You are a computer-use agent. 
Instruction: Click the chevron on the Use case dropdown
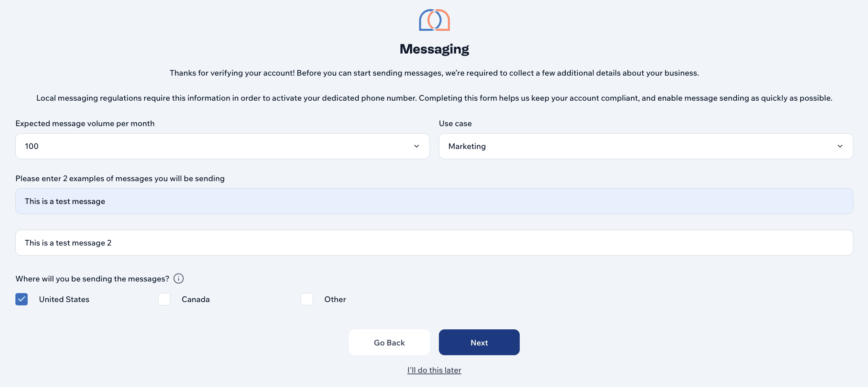pos(840,146)
